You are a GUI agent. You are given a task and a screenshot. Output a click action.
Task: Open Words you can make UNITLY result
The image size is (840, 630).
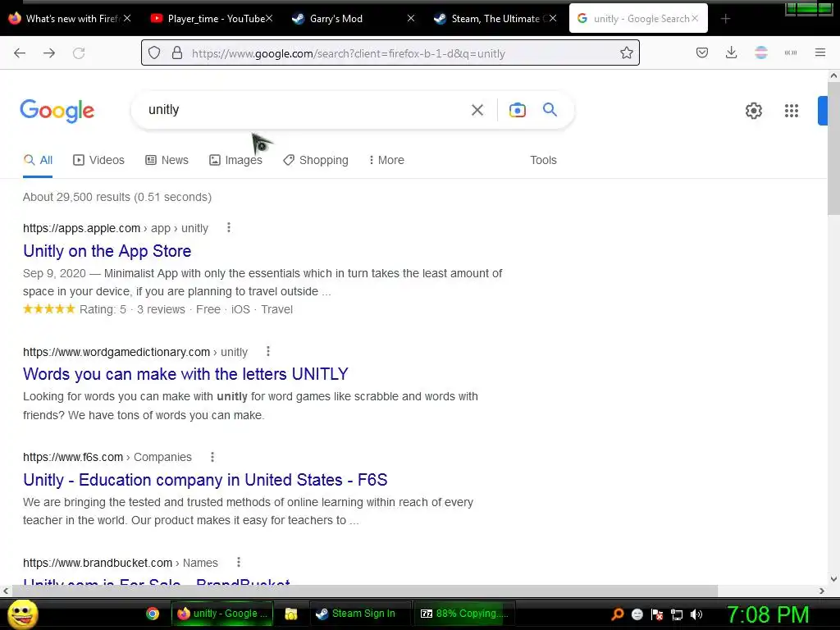tap(185, 374)
